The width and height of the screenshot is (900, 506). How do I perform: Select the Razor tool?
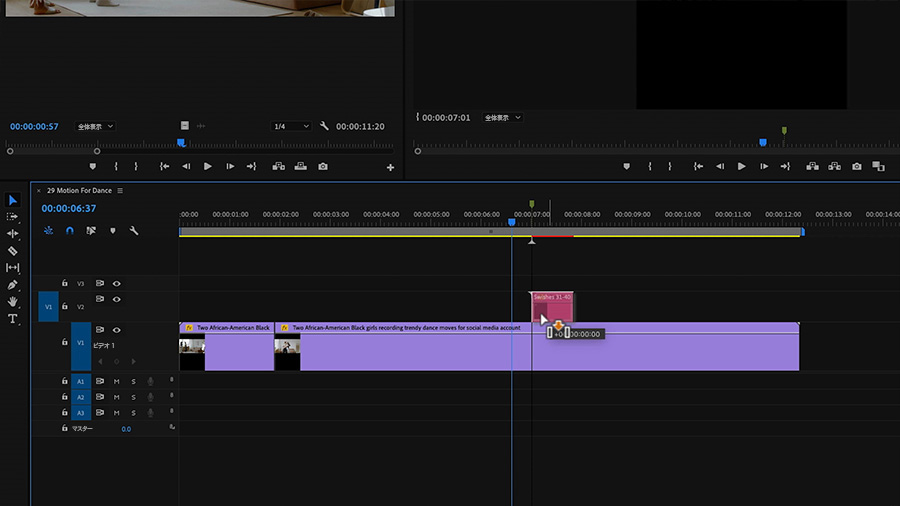(x=12, y=251)
